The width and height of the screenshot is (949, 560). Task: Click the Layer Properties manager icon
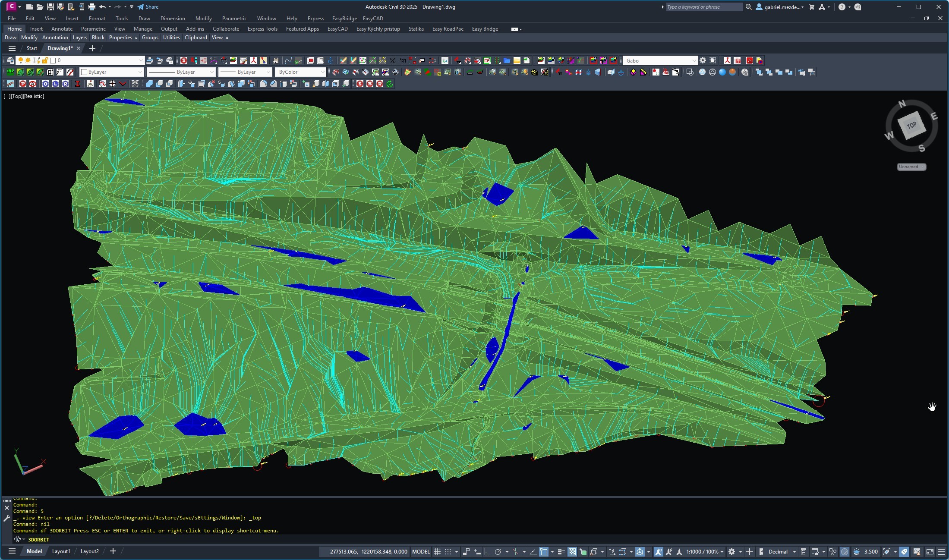tap(10, 60)
